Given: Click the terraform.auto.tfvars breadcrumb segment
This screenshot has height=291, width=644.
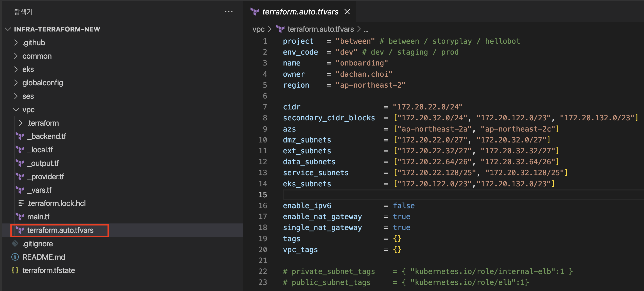Looking at the screenshot, I should pos(320,29).
